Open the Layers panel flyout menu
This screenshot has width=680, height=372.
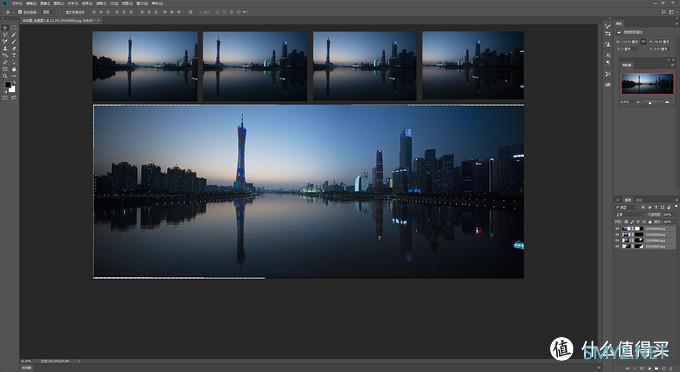coord(676,200)
